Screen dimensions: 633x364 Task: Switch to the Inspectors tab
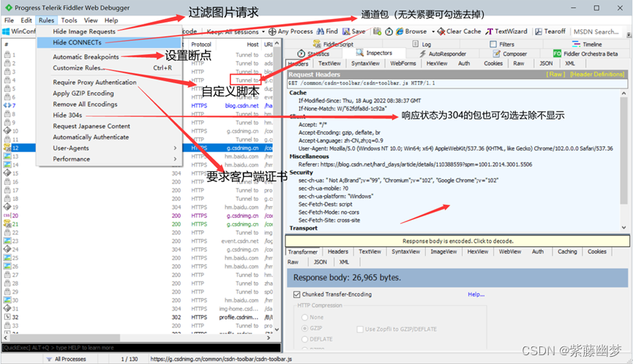click(x=374, y=53)
